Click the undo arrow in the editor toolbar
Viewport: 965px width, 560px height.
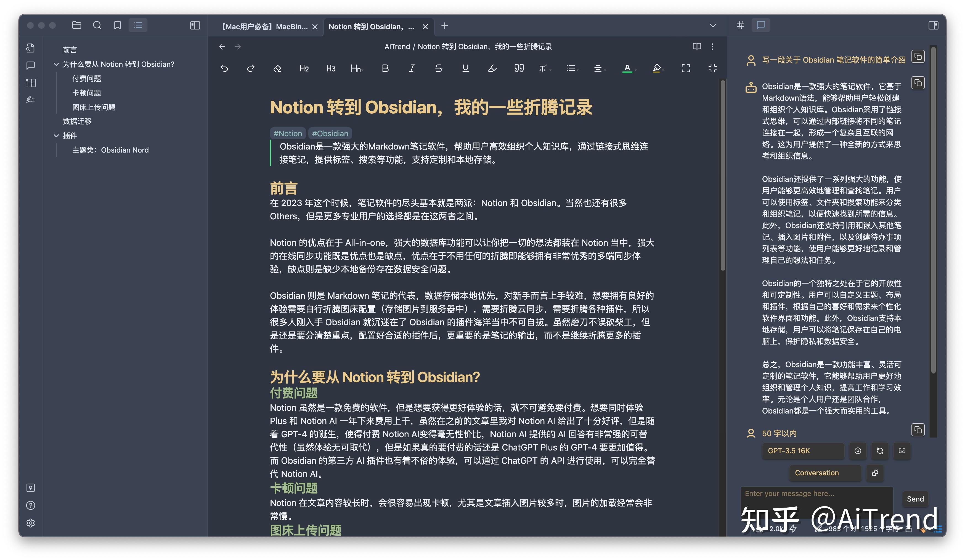[x=225, y=68]
